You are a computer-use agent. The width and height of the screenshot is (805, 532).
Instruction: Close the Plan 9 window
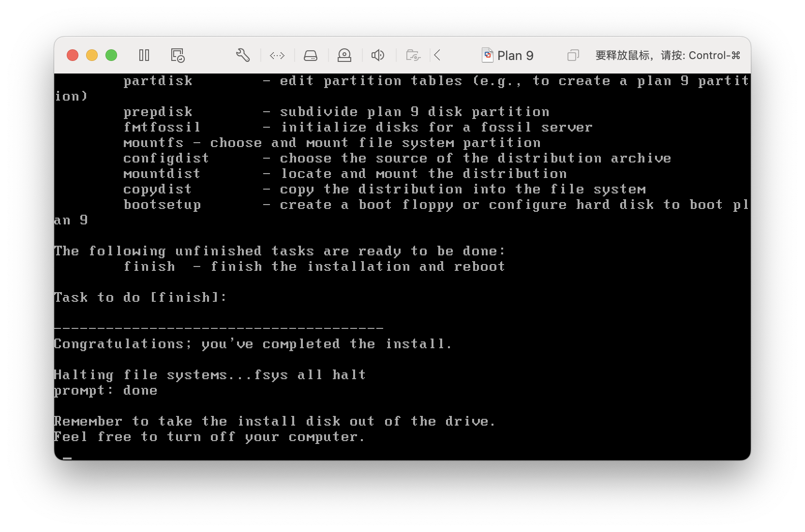pos(73,55)
